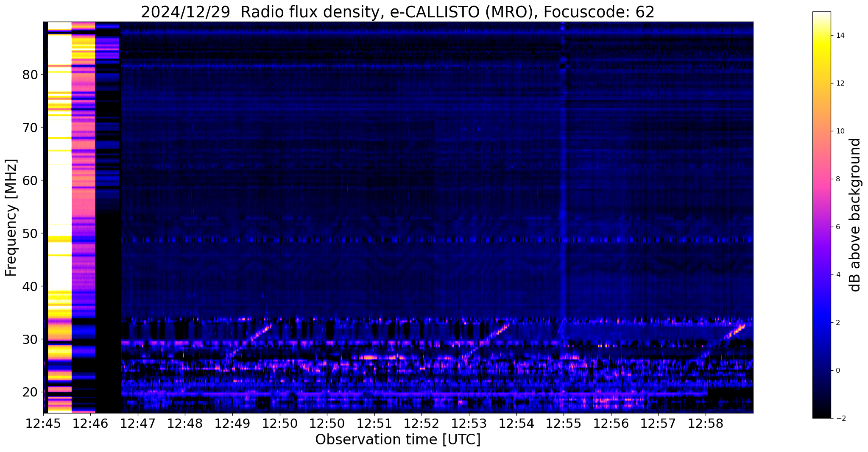Screen dimensions: 868x452
Task: Click the 20 MHz frequency tick label
Action: pyautogui.click(x=30, y=392)
